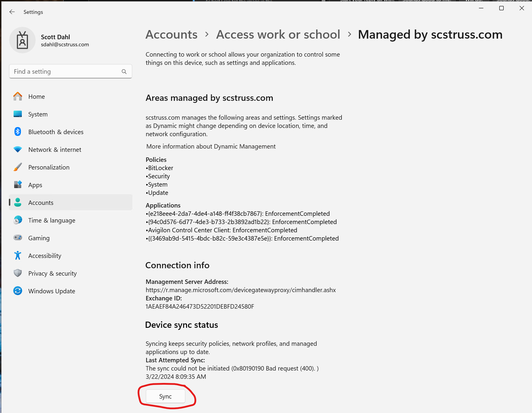Click the Scott Dahl profile avatar
This screenshot has width=532, height=413.
point(22,40)
